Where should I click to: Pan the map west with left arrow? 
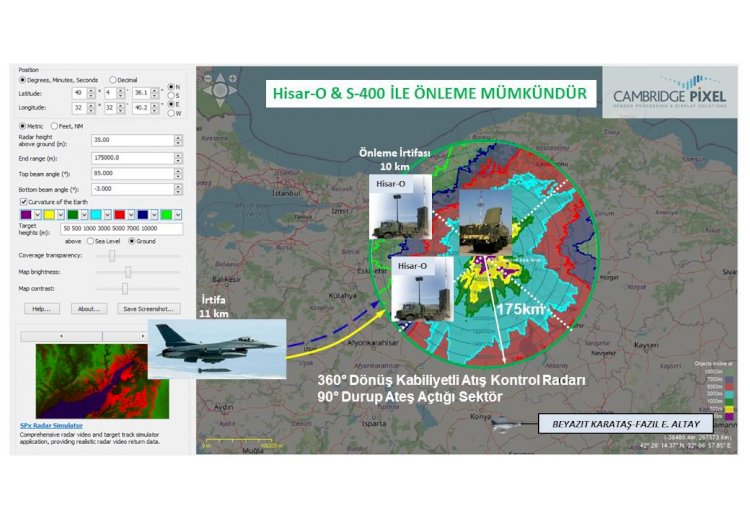click(208, 90)
